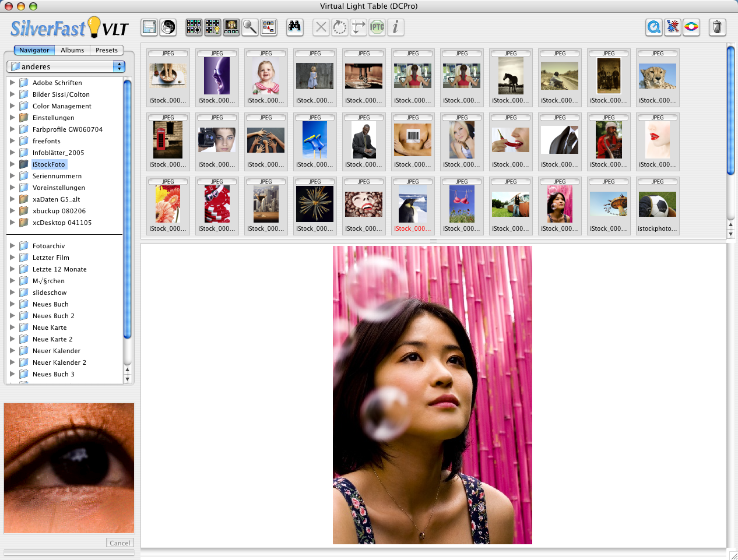This screenshot has width=738, height=560.
Task: Click the large woman with bubbles preview
Action: (x=433, y=395)
